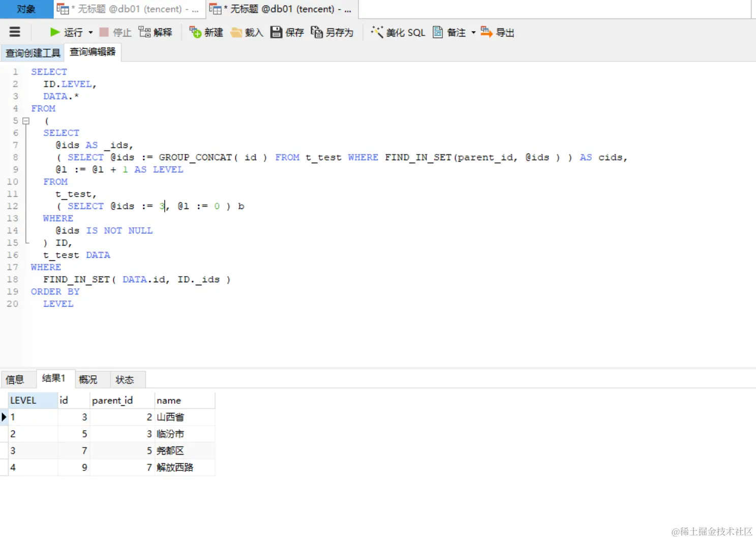The height and width of the screenshot is (540, 756).
Task: Collapse the code block at line 5
Action: point(26,121)
